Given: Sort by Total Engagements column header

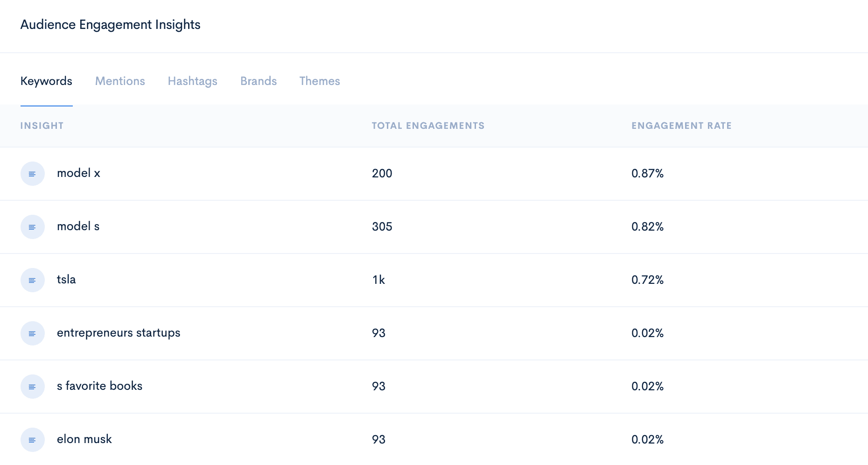Looking at the screenshot, I should (x=428, y=126).
